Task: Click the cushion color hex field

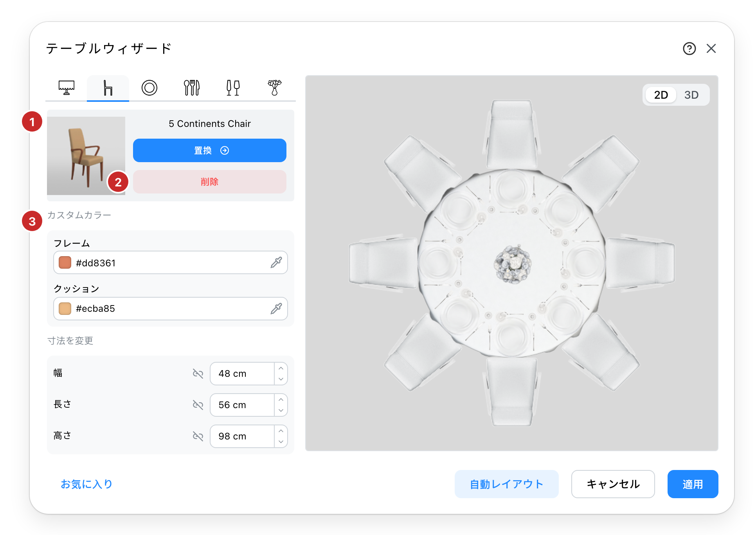Action: (x=171, y=309)
